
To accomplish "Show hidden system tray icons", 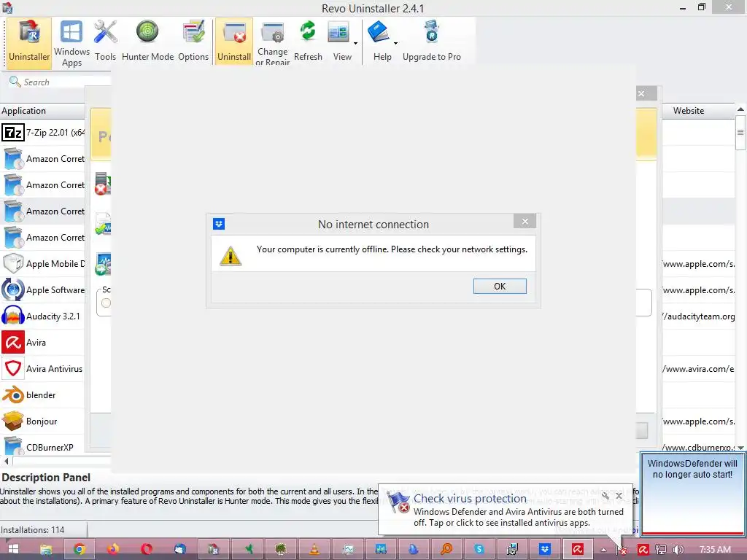I will (x=603, y=550).
